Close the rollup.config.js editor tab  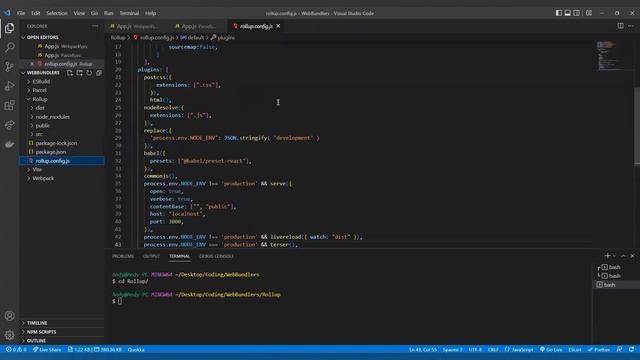[278, 26]
